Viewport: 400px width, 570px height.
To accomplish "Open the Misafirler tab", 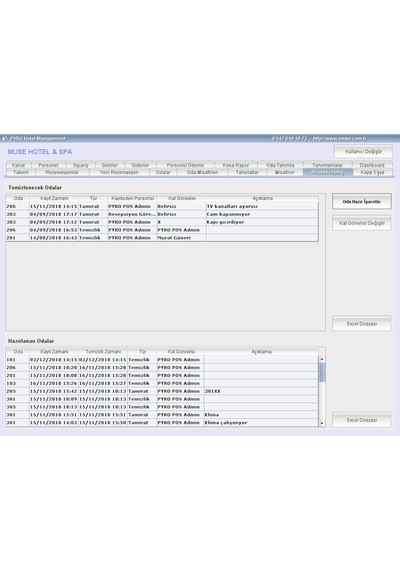I will (x=285, y=172).
